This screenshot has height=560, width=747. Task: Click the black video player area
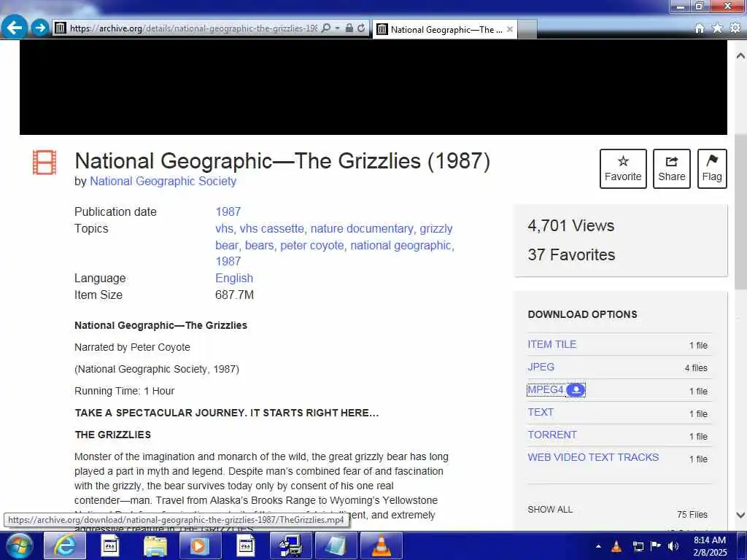click(x=373, y=87)
